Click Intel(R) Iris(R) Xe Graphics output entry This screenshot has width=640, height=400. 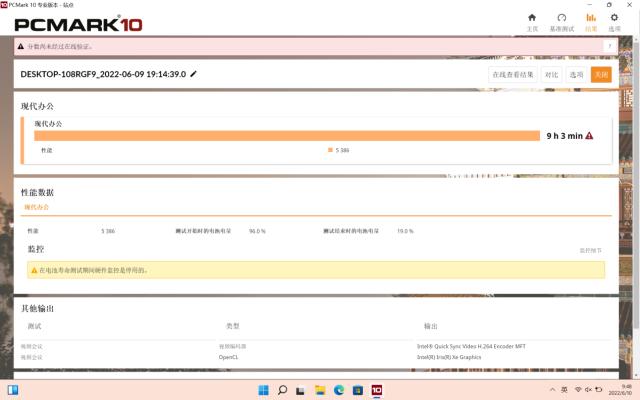[x=449, y=357]
